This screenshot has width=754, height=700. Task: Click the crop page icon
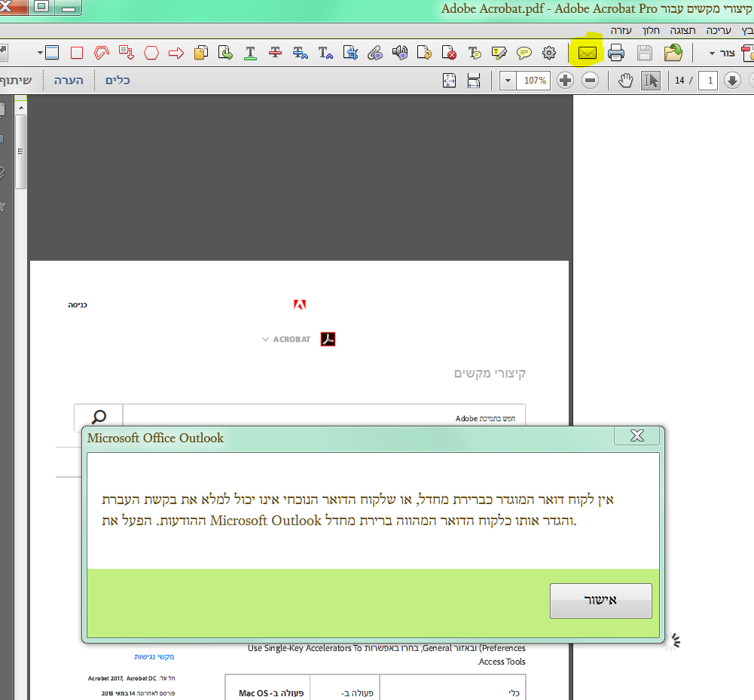(x=350, y=53)
